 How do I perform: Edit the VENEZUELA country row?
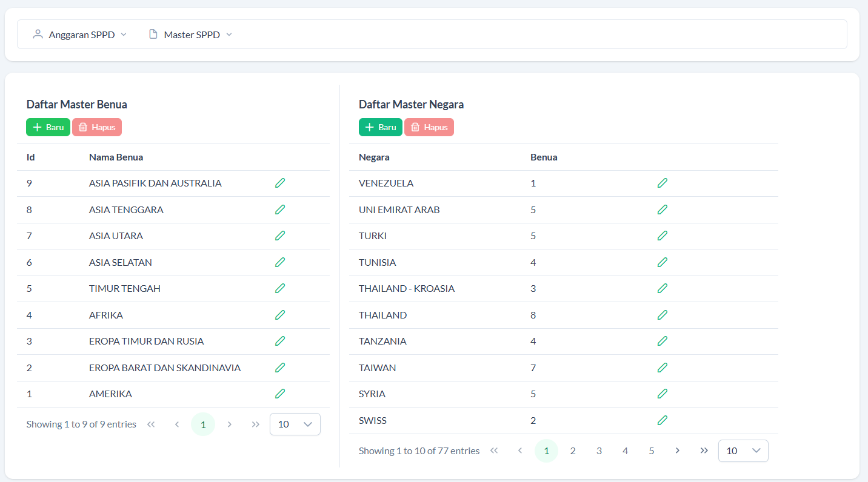[x=663, y=183]
